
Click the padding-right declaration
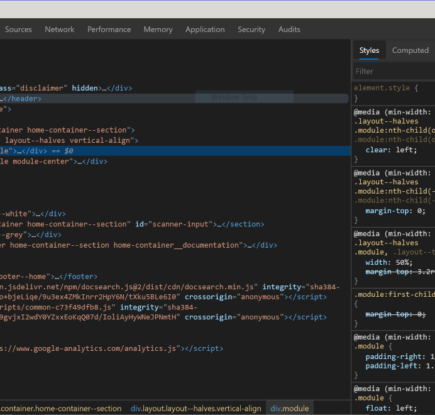pyautogui.click(x=400, y=357)
